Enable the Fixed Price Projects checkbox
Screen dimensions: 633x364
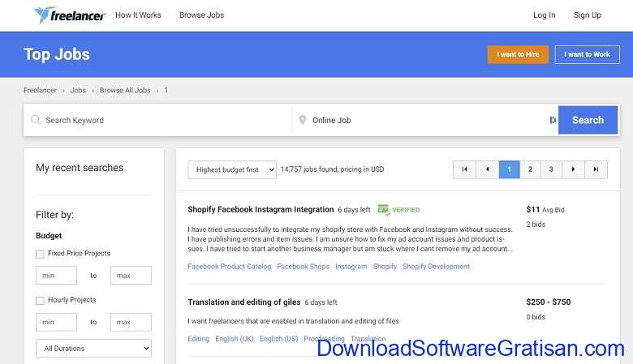[40, 254]
